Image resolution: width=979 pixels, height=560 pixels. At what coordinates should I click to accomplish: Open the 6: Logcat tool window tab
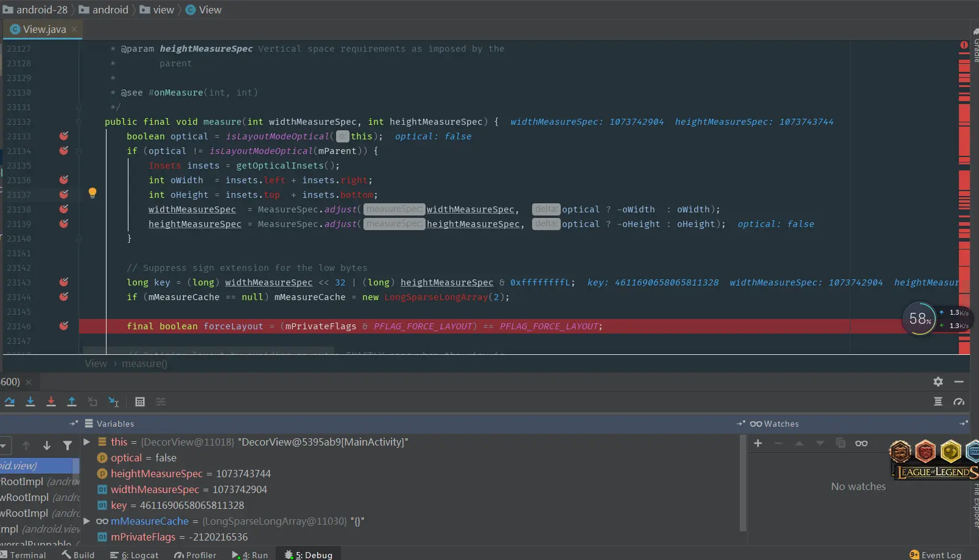[134, 555]
